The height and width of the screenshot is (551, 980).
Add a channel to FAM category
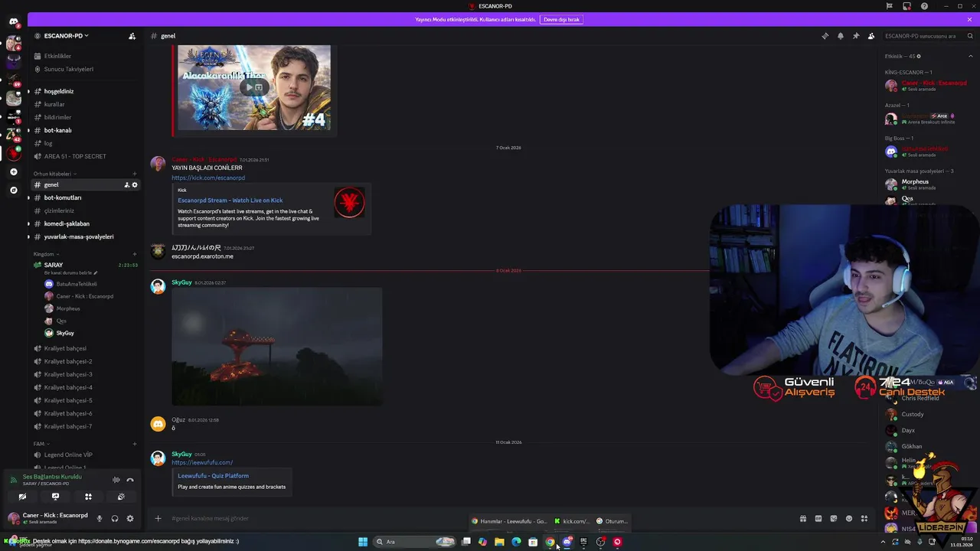pyautogui.click(x=135, y=444)
